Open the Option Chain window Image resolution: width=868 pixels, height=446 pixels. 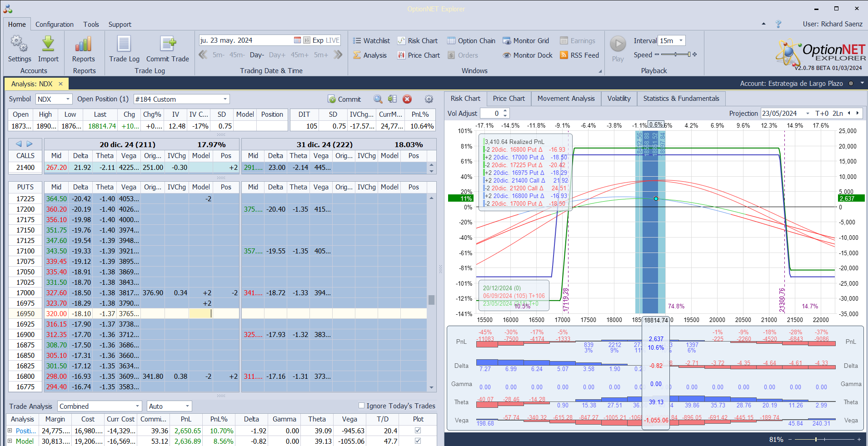[x=471, y=41]
